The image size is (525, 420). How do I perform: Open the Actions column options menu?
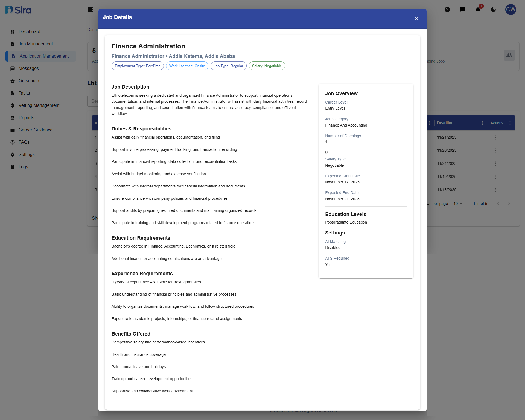510,123
